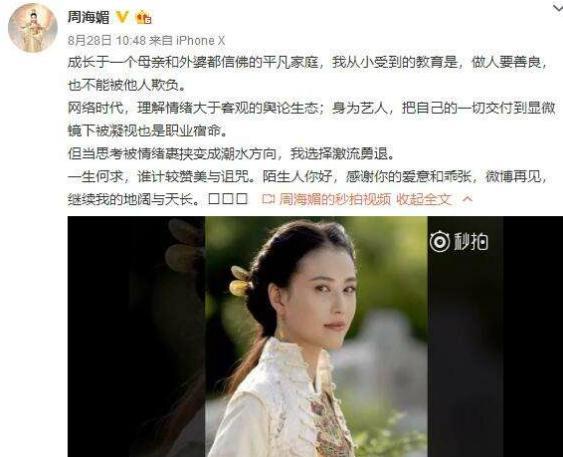The width and height of the screenshot is (563, 457).
Task: Open 周海媚的秒拍视频 link
Action: [x=335, y=199]
